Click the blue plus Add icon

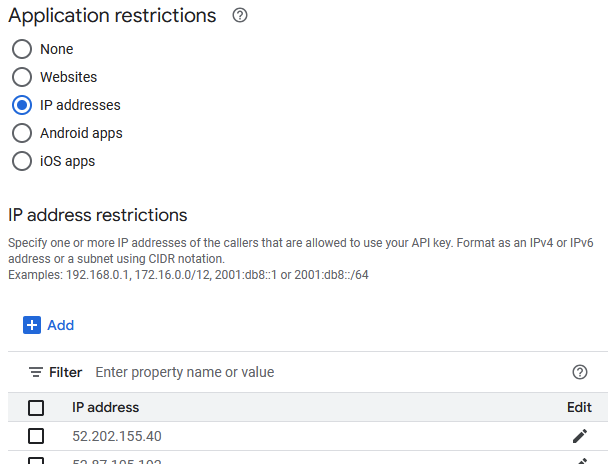click(x=32, y=325)
